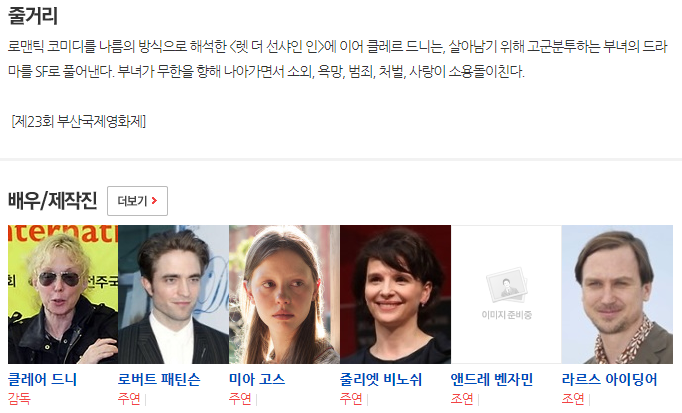Click 주연 label under 미아 고스
Image resolution: width=682 pixels, height=413 pixels.
tap(240, 399)
